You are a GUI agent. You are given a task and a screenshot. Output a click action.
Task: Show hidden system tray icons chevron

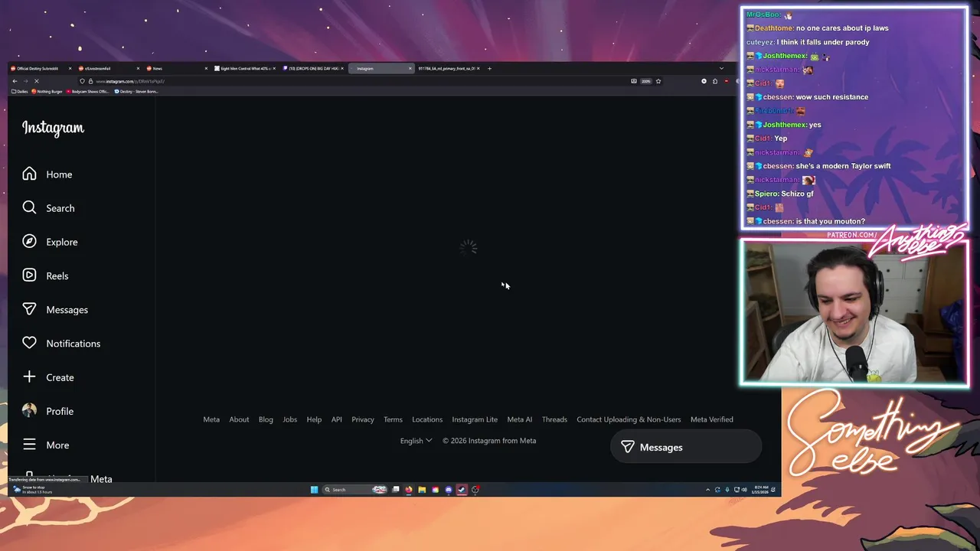pyautogui.click(x=707, y=490)
